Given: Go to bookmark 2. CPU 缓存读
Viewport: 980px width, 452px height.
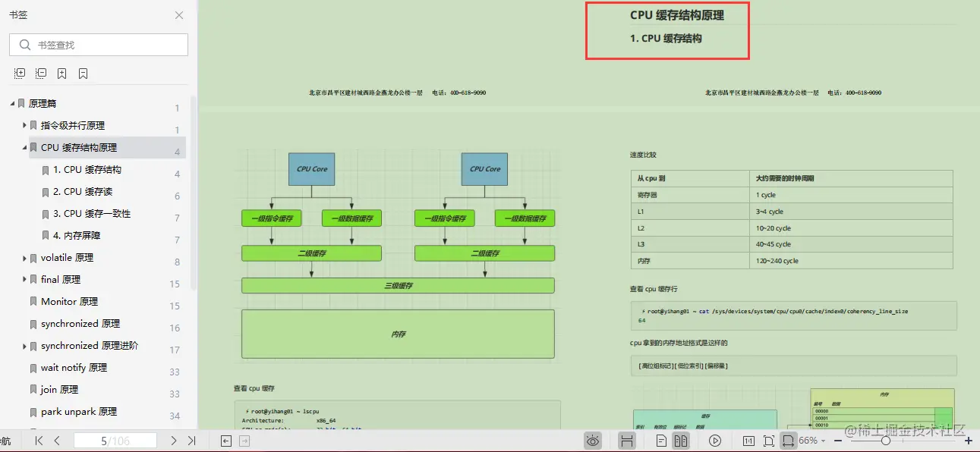Looking at the screenshot, I should (83, 192).
